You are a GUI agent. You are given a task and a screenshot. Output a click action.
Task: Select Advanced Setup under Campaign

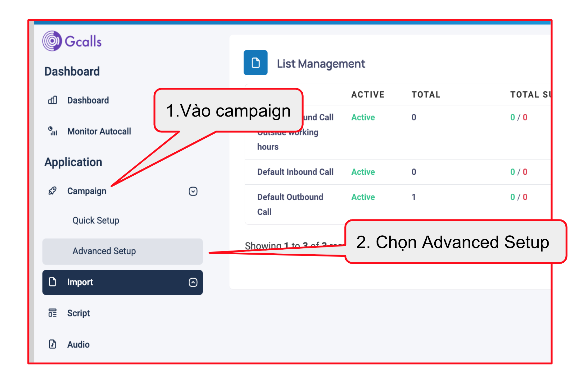pyautogui.click(x=104, y=251)
